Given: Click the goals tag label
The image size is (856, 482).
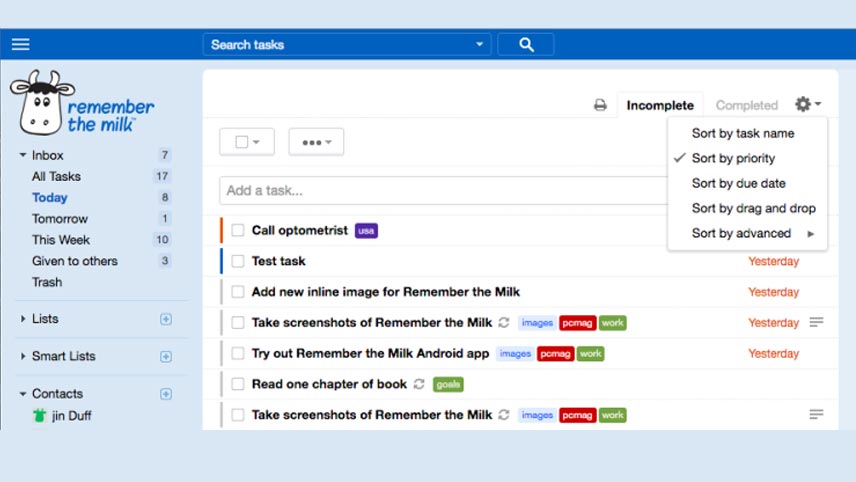Looking at the screenshot, I should click(448, 384).
